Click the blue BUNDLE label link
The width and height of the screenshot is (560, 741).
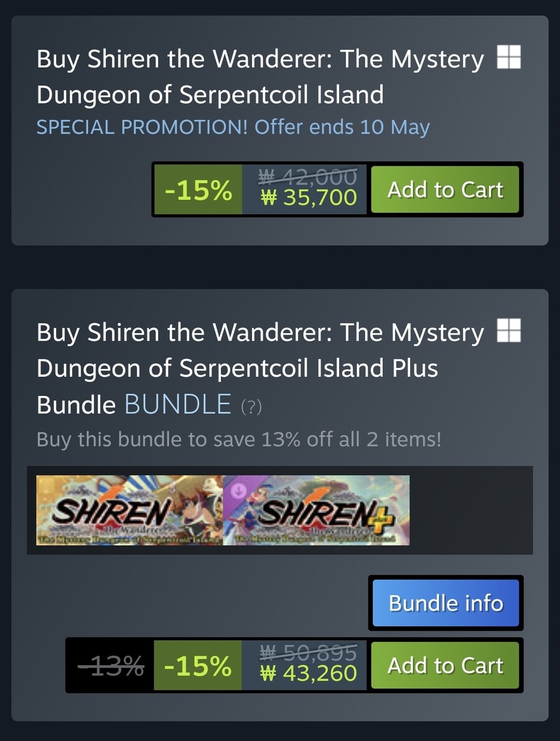[x=177, y=405]
